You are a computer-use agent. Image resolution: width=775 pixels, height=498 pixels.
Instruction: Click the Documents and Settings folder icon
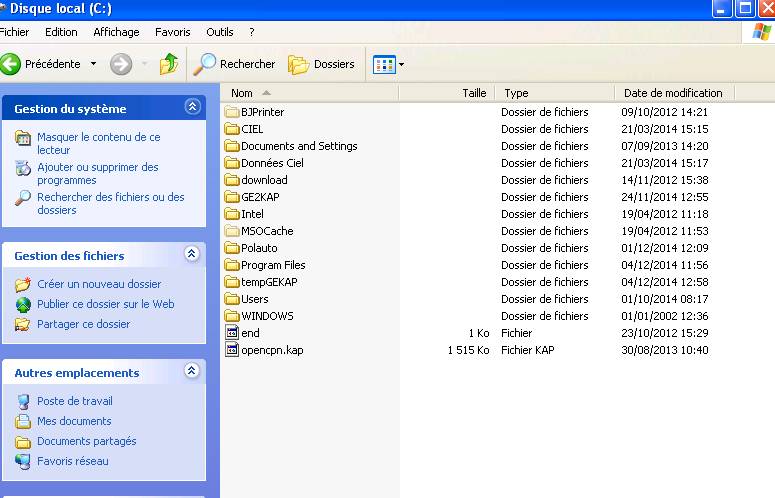click(232, 146)
